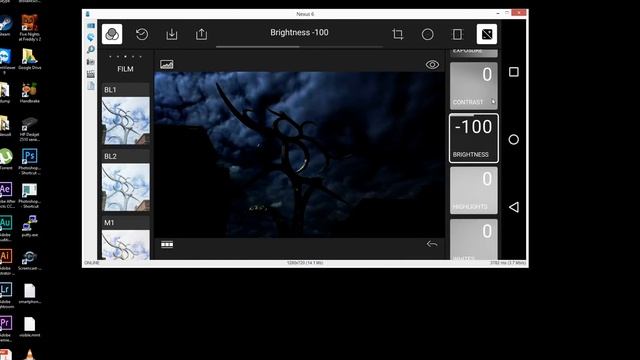The width and height of the screenshot is (640, 360).
Task: Click ONLINE status in Nexus 6 window
Action: coord(92,263)
